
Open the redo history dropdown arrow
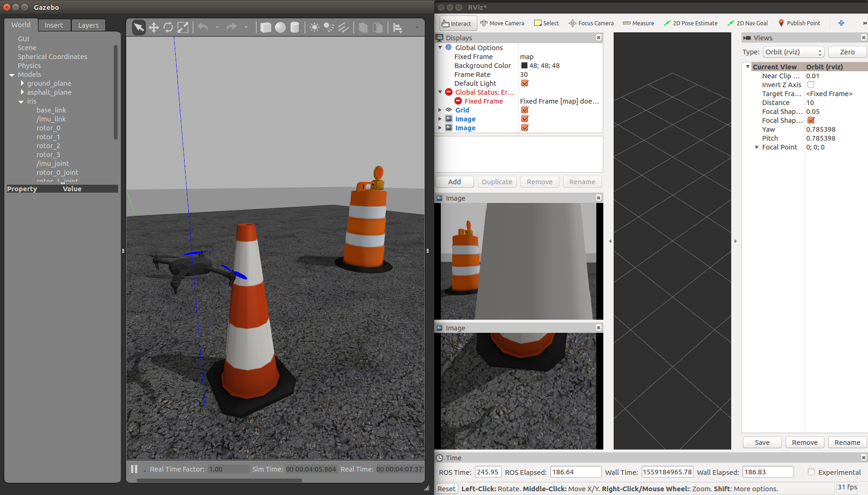coord(246,27)
